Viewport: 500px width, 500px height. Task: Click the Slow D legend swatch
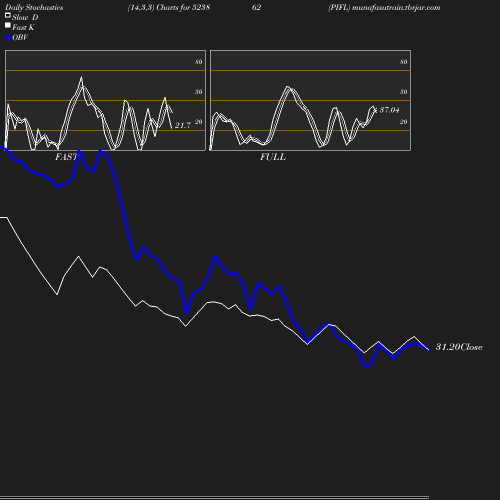tap(8, 15)
